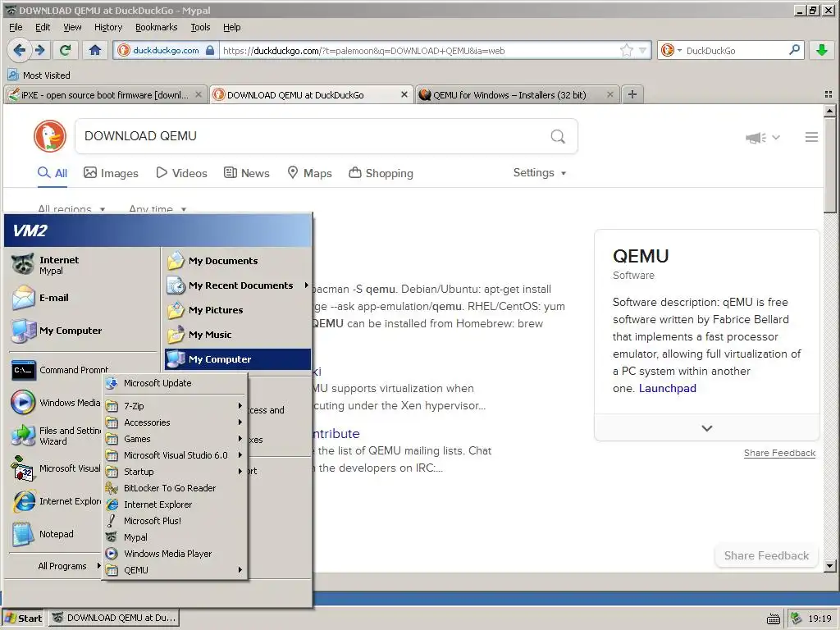Go to the home page via house icon
Viewport: 840px width, 630px height.
[x=95, y=50]
